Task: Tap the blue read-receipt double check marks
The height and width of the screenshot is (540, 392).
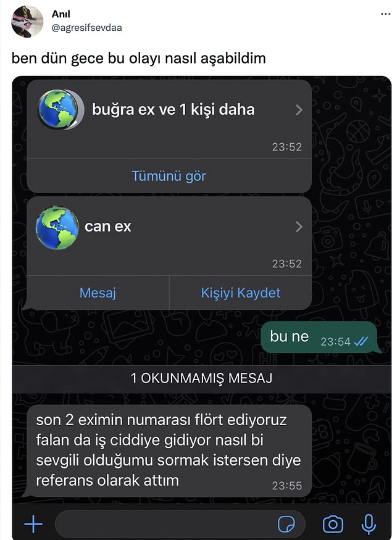Action: pos(361,341)
